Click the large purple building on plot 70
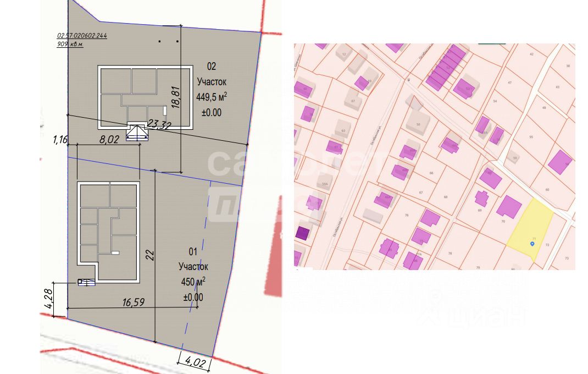The height and width of the screenshot is (374, 588). coord(509,207)
